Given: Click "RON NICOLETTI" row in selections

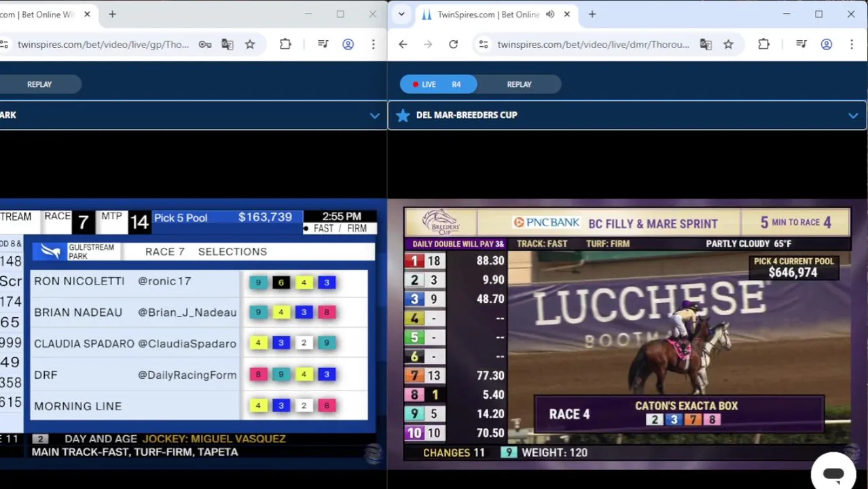Looking at the screenshot, I should (199, 282).
